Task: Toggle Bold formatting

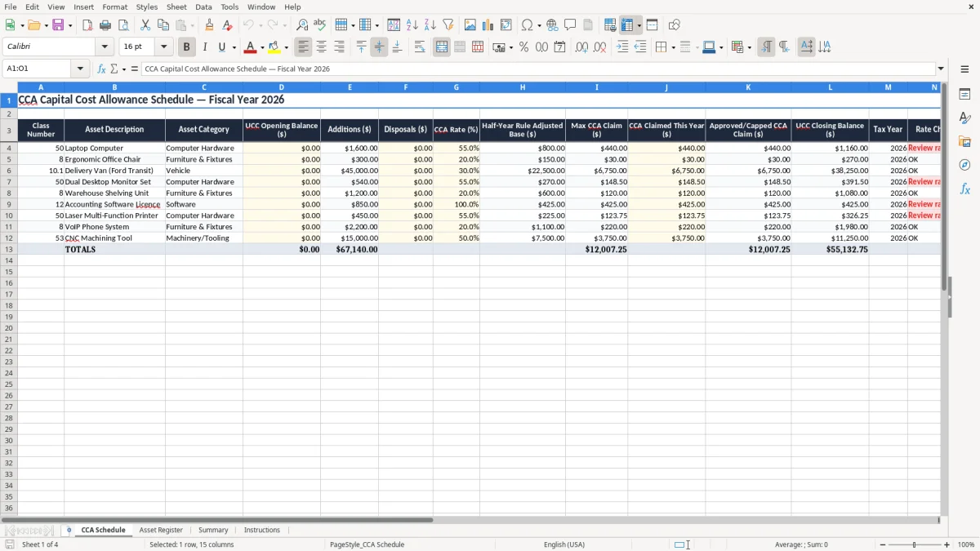Action: 187,47
